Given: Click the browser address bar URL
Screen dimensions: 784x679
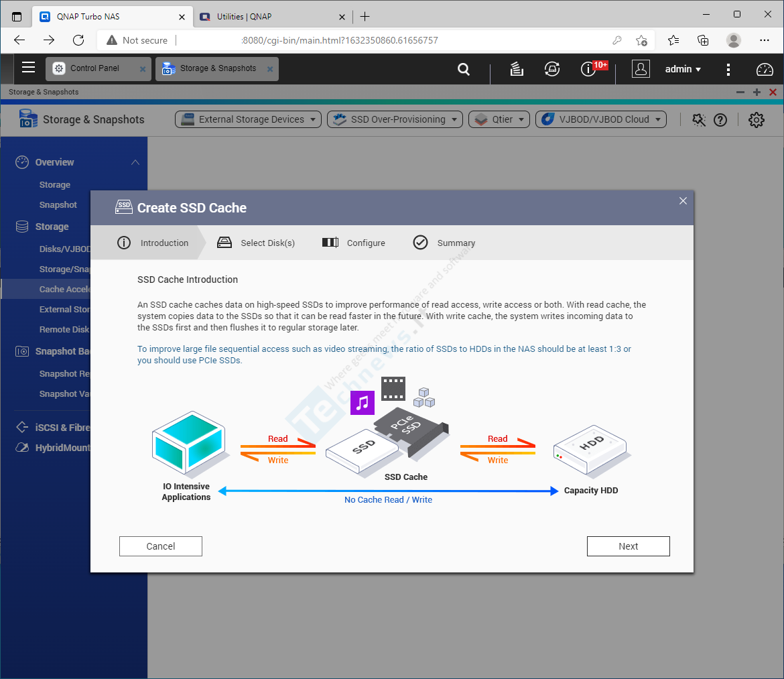Looking at the screenshot, I should point(340,40).
